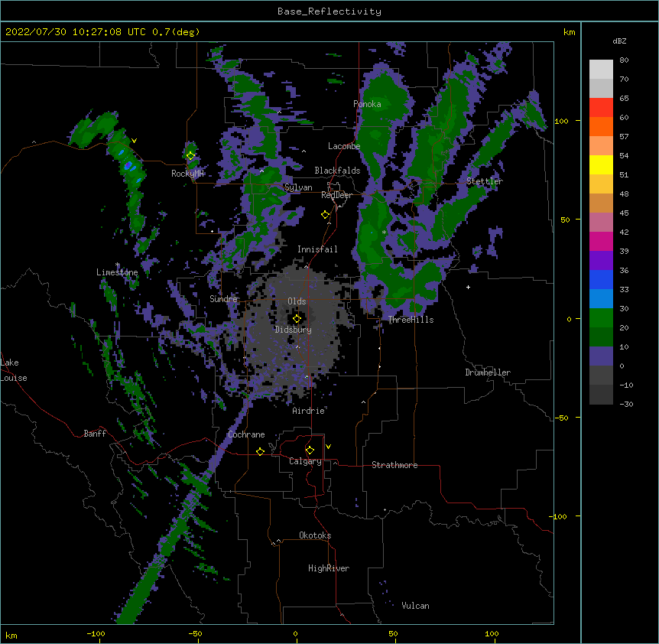Click the Ponoka city label
Image resolution: width=659 pixels, height=644 pixels.
(x=367, y=104)
